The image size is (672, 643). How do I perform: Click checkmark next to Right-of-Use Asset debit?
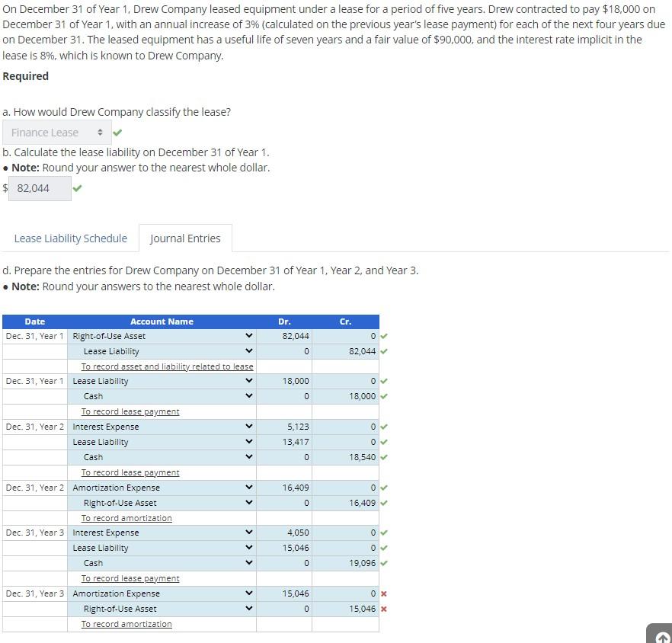384,335
